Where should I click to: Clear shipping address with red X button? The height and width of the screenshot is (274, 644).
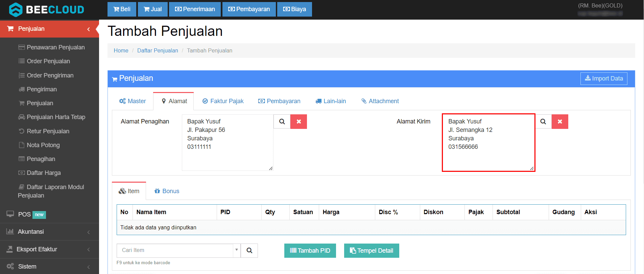(560, 121)
